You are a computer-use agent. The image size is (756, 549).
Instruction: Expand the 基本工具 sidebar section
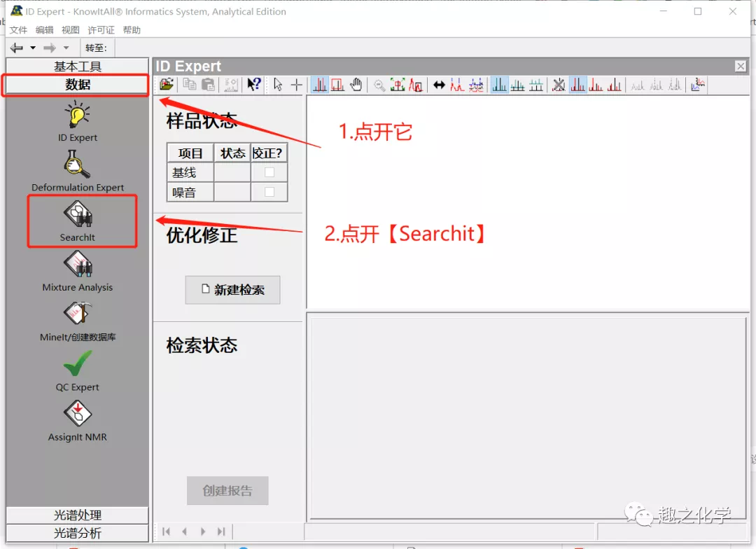pos(77,66)
